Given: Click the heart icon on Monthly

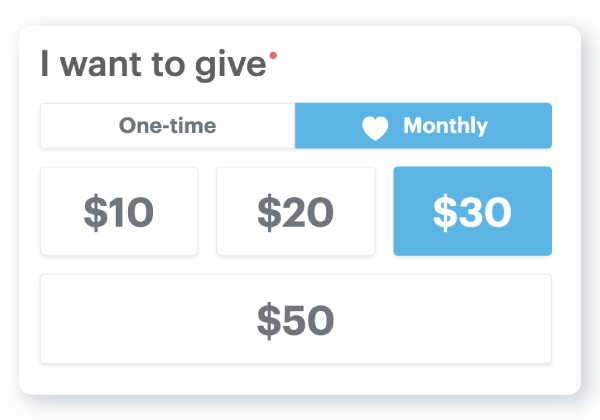Looking at the screenshot, I should (x=374, y=128).
